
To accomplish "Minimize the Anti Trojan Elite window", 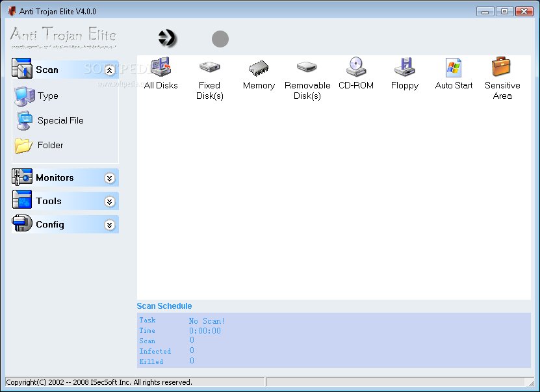I will pos(485,12).
